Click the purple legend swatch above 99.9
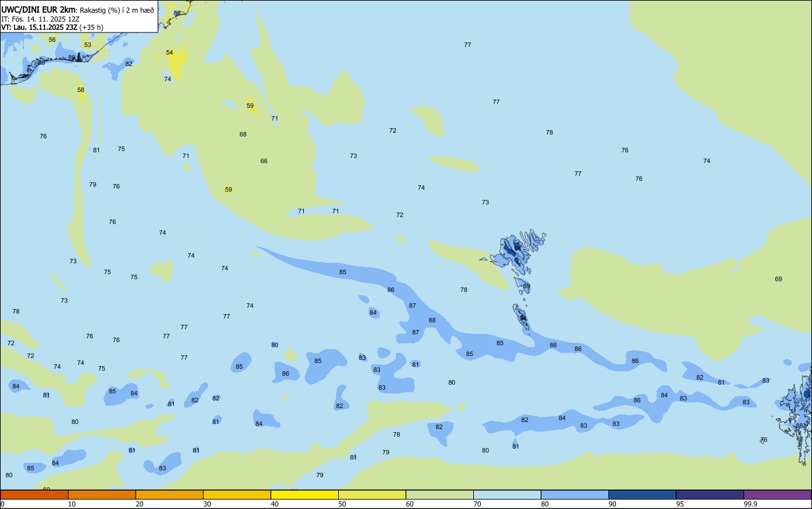812x509 pixels. click(777, 494)
